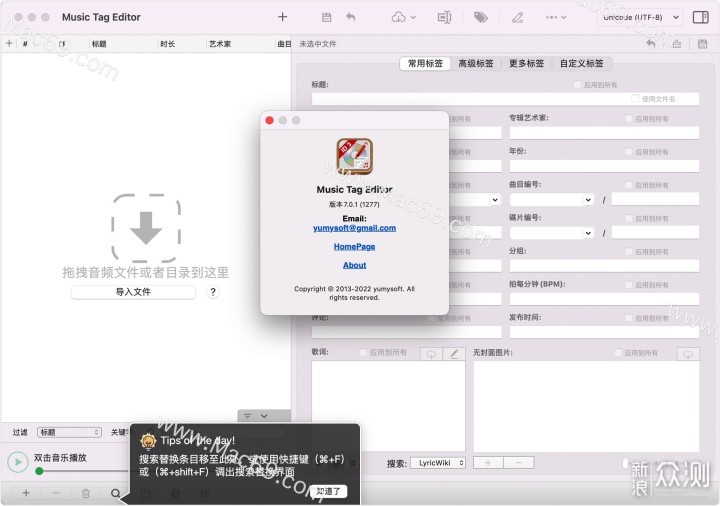Viewport: 720px width, 506px height.
Task: Toggle the sidebar panel icon at top right
Action: point(701,17)
